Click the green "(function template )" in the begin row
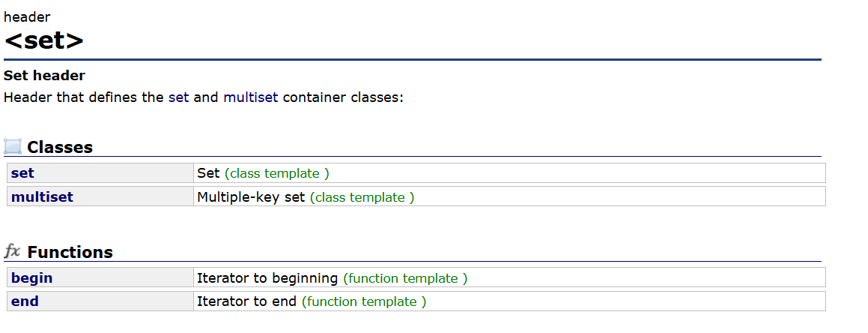The image size is (868, 333). tap(405, 278)
